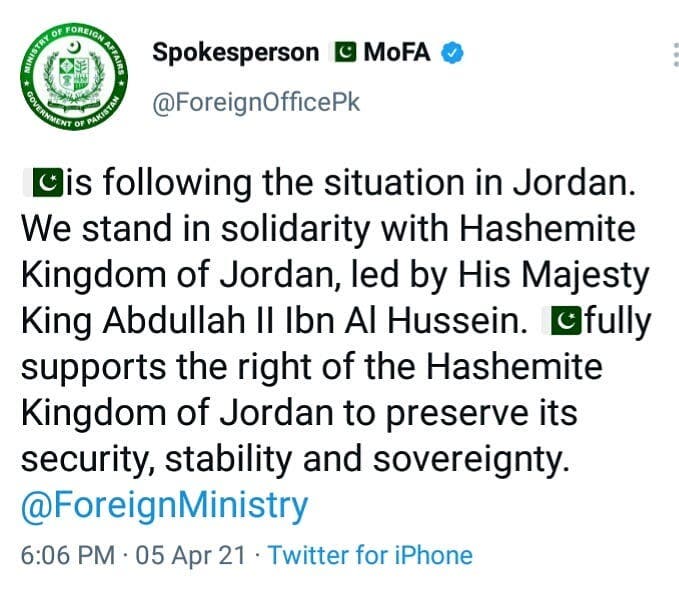679x589 pixels.
Task: Click the flag emoji before 'fully'
Action: (566, 320)
